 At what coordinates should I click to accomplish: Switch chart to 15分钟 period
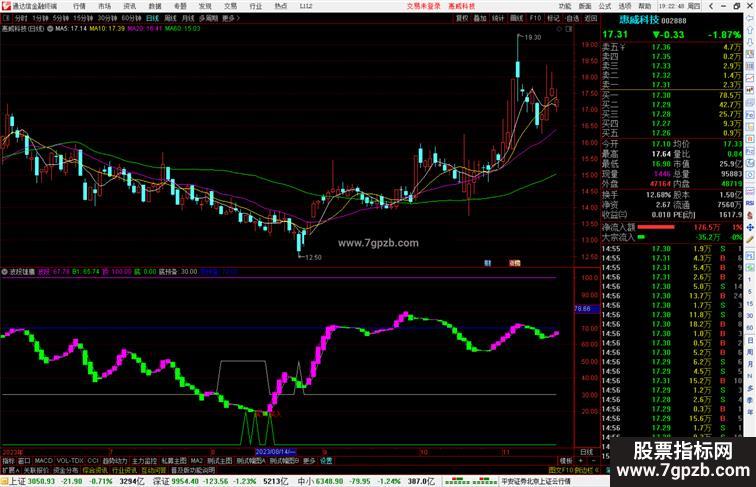pyautogui.click(x=83, y=18)
